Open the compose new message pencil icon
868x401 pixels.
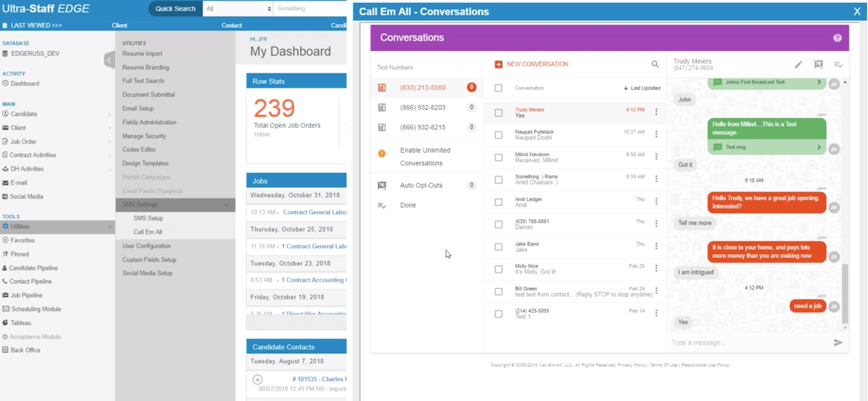[x=799, y=64]
